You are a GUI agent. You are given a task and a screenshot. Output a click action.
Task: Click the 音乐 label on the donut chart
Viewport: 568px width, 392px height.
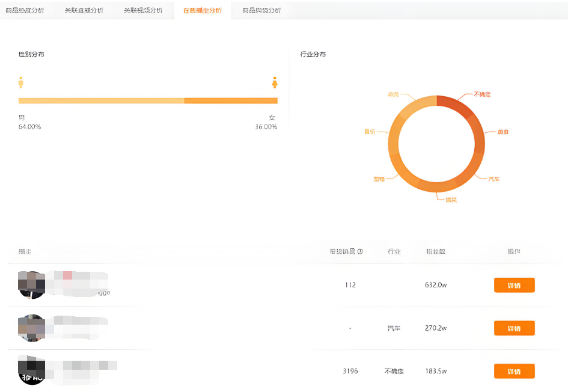tap(369, 131)
